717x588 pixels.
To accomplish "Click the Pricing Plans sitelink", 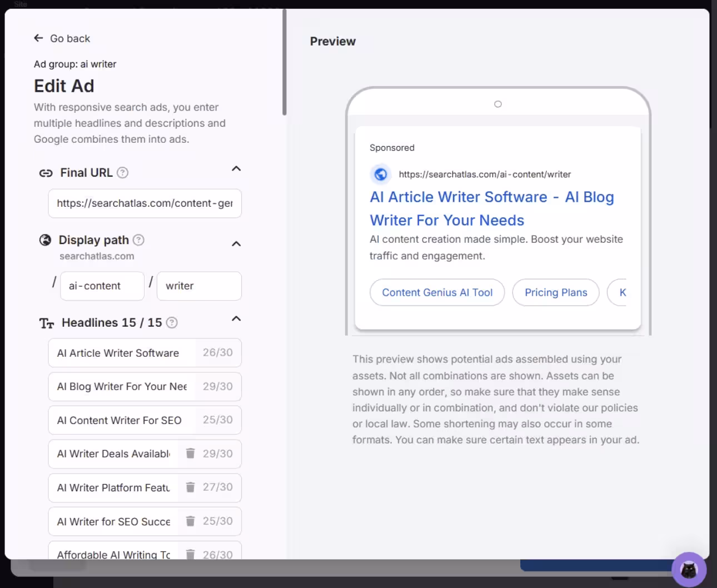I will [555, 292].
